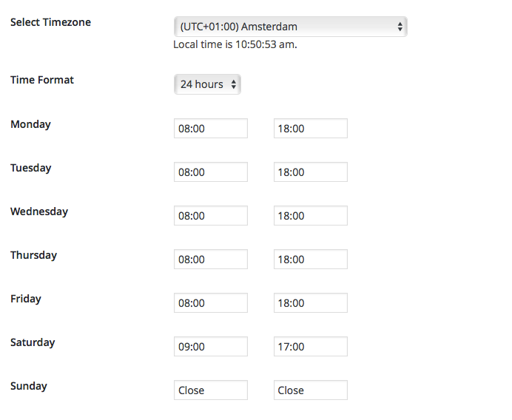Click the Select Timezone label
This screenshot has height=420, width=512.
click(x=50, y=22)
